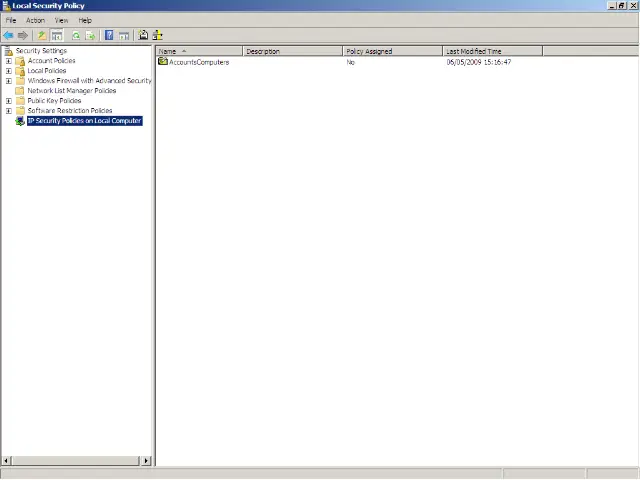The height and width of the screenshot is (480, 640).
Task: Expand the Account Policies node
Action: (9, 61)
